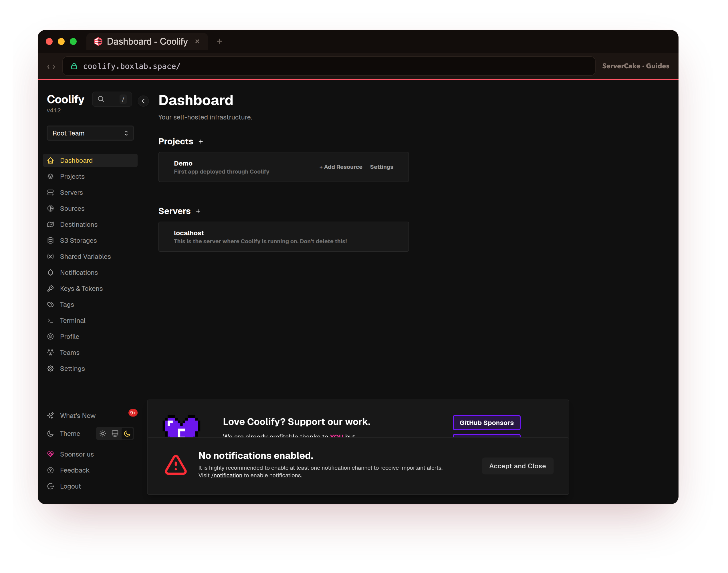Open the Dashboard sidebar item
728x573 pixels.
pos(90,160)
